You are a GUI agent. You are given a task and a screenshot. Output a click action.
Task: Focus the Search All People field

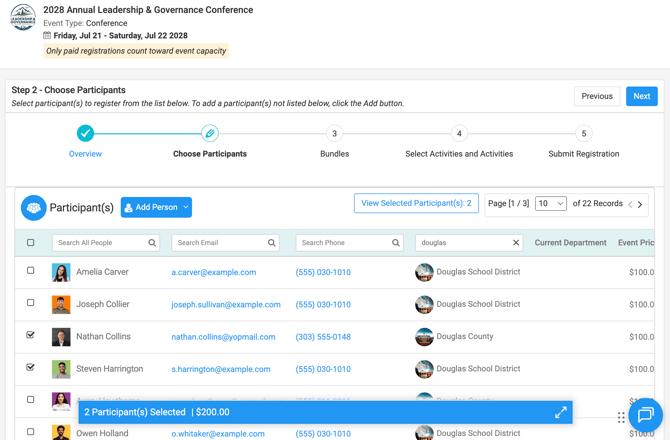[106, 243]
